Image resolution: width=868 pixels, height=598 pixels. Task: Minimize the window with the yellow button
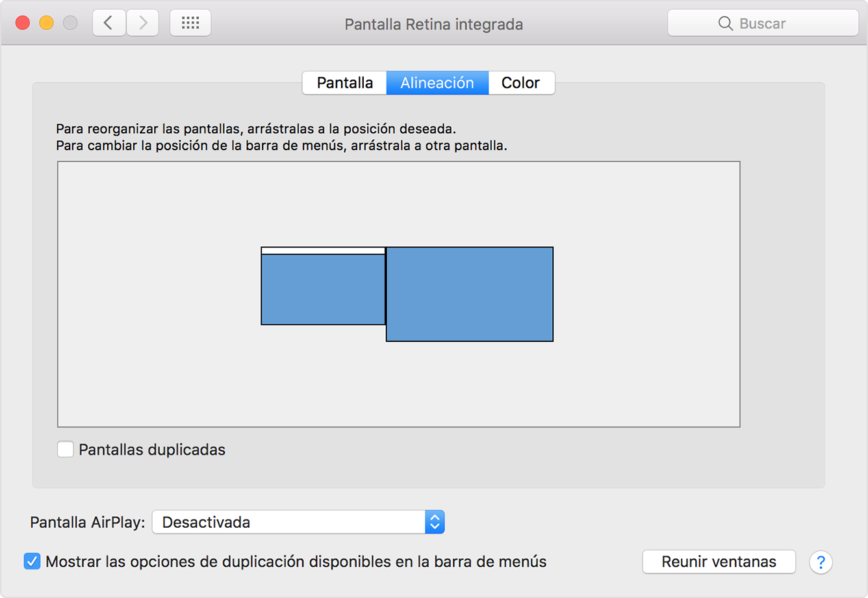46,23
